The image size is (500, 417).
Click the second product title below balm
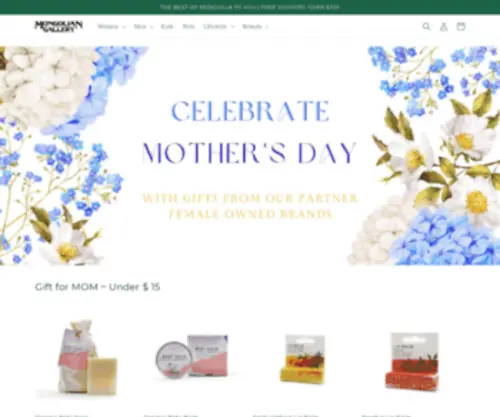[171, 415]
